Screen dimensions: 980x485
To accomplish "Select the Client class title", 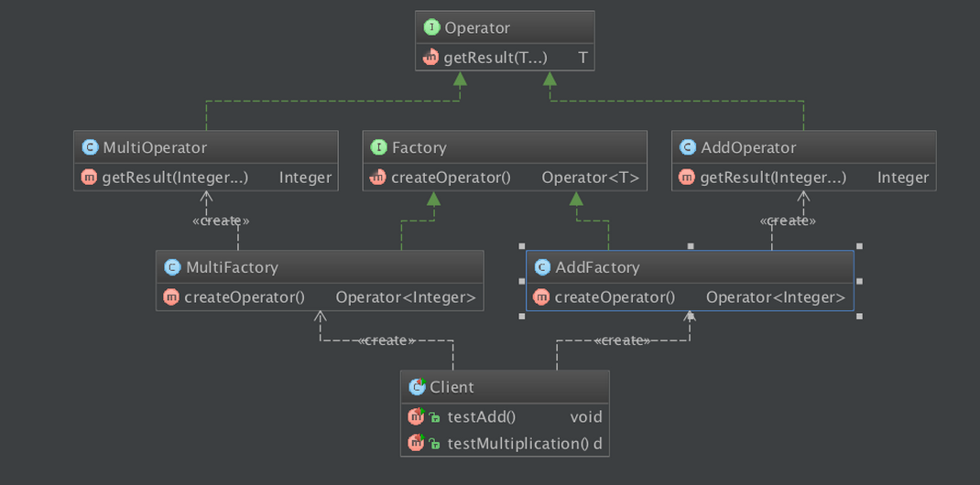I will pyautogui.click(x=452, y=387).
